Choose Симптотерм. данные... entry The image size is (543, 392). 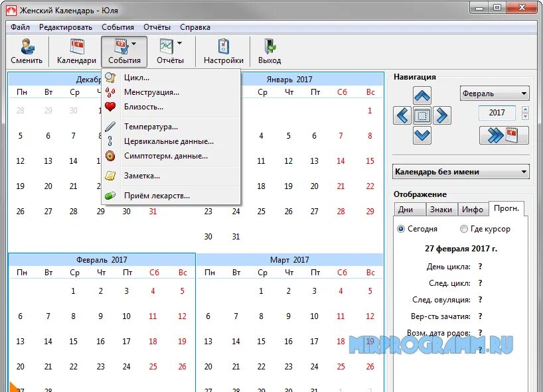coord(171,156)
